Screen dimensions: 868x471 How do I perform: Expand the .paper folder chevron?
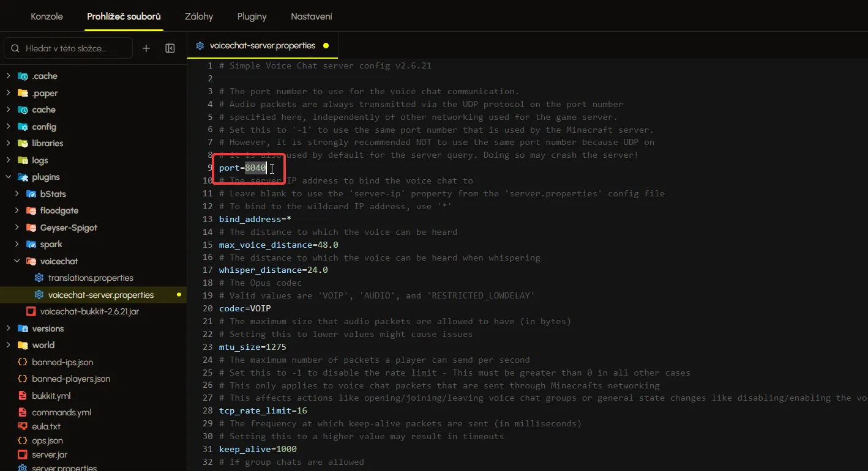[x=8, y=93]
